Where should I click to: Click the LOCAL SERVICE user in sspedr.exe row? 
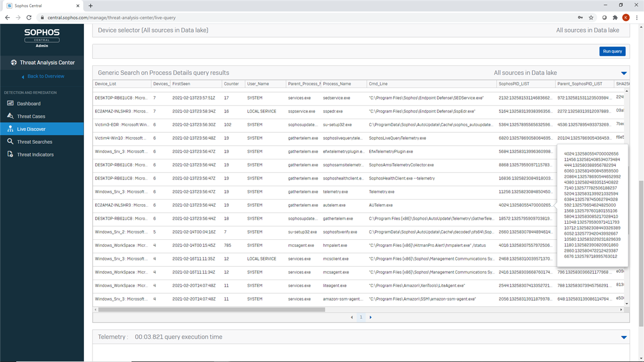(262, 111)
